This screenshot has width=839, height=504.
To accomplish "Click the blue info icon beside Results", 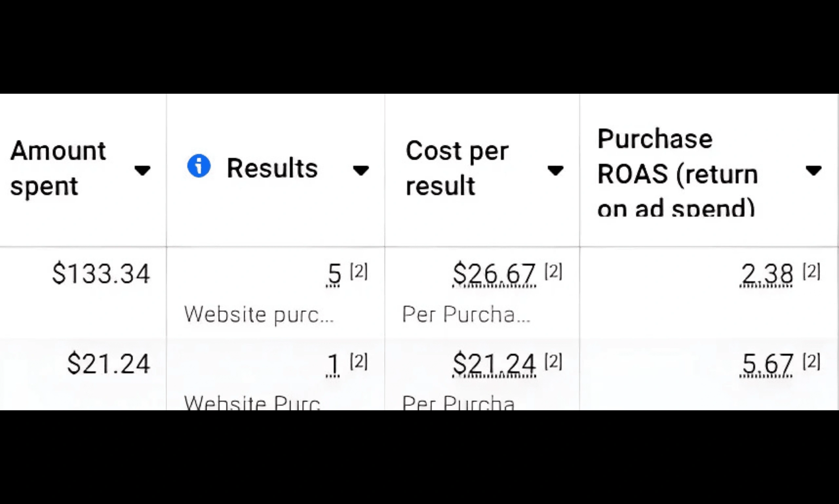I will 199,166.
